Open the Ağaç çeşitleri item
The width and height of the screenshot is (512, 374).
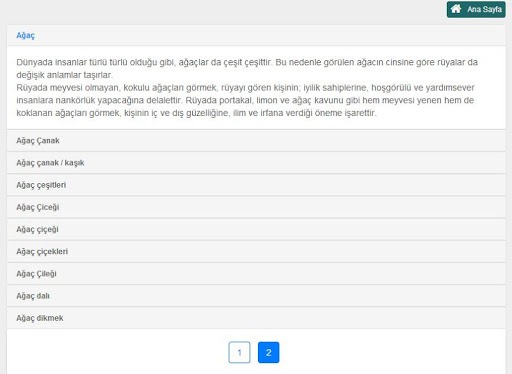click(x=256, y=185)
